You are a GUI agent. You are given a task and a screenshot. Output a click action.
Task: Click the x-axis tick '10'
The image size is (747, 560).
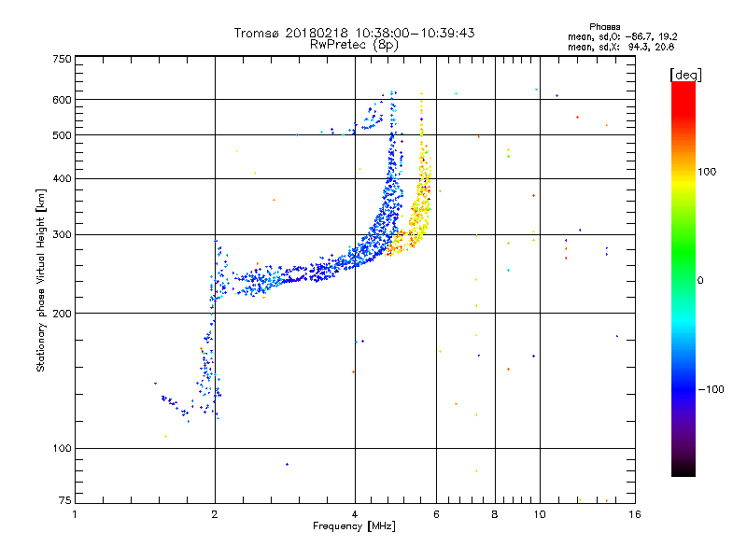540,514
